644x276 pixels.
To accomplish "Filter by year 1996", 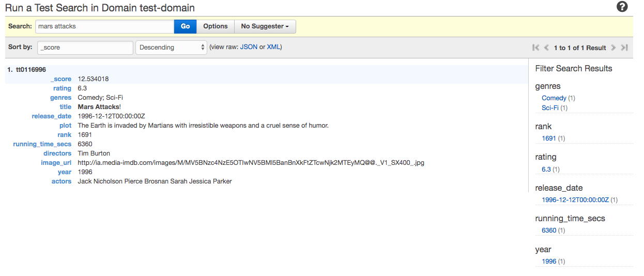I will (x=549, y=262).
